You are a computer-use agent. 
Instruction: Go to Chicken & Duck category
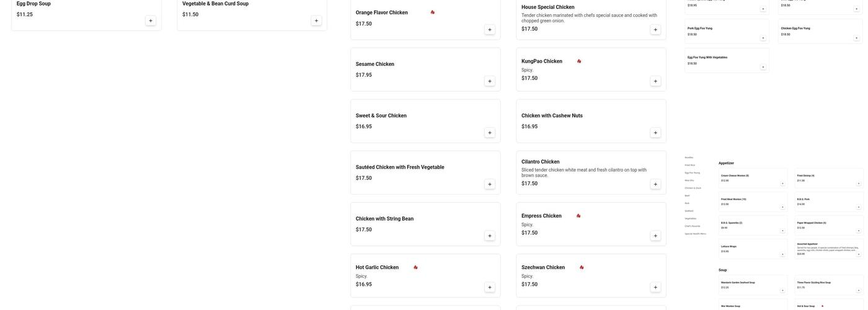point(693,188)
